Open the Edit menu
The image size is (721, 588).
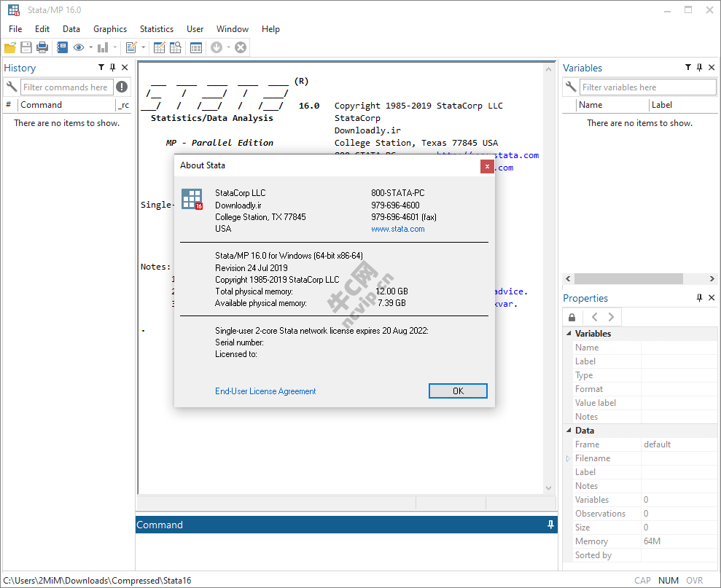(x=42, y=29)
